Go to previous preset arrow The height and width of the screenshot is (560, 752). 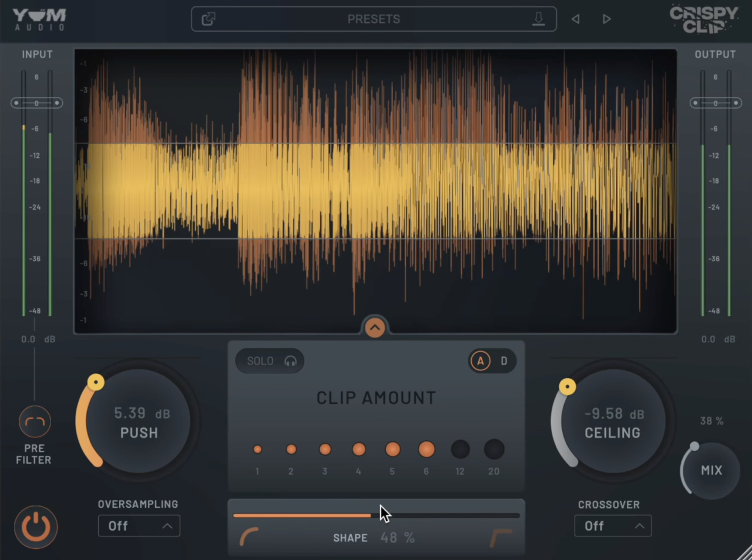[576, 19]
